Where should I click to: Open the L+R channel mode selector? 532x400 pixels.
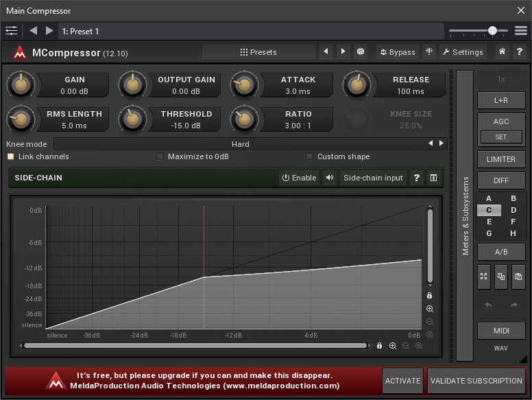(501, 100)
